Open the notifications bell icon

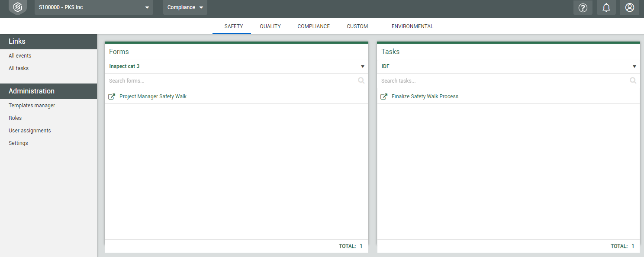tap(606, 7)
